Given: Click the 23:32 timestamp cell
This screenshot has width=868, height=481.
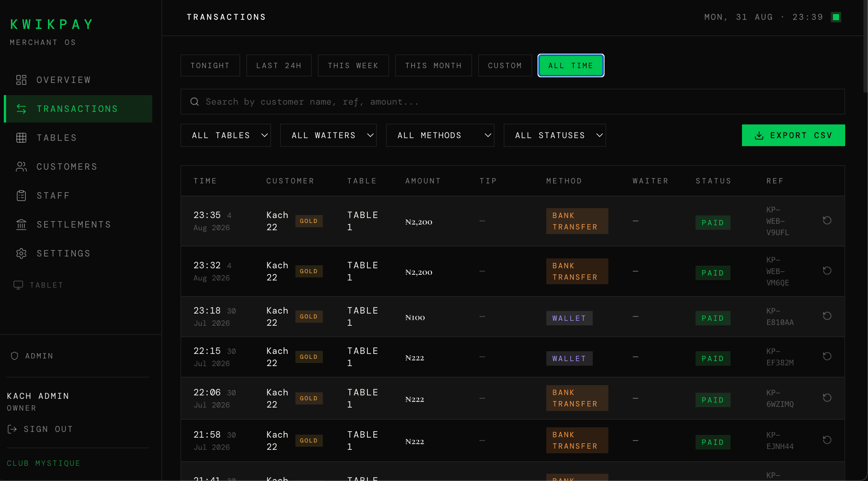Looking at the screenshot, I should click(212, 271).
